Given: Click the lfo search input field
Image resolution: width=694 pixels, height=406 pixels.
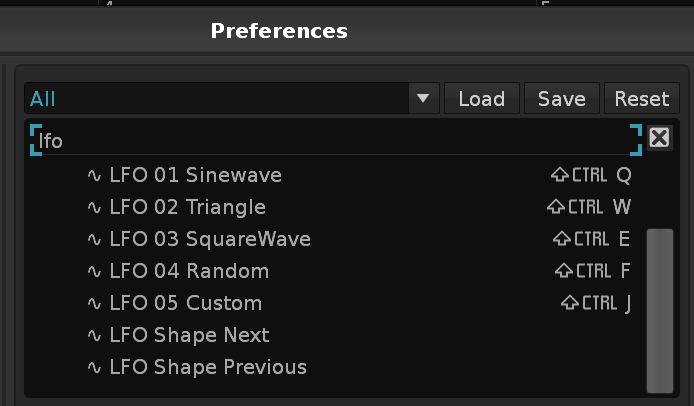Looking at the screenshot, I should (335, 140).
